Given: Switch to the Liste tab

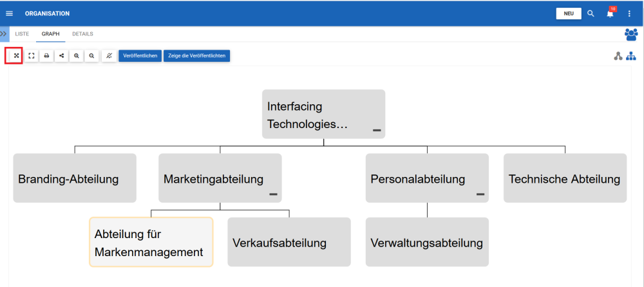Looking at the screenshot, I should tap(23, 34).
